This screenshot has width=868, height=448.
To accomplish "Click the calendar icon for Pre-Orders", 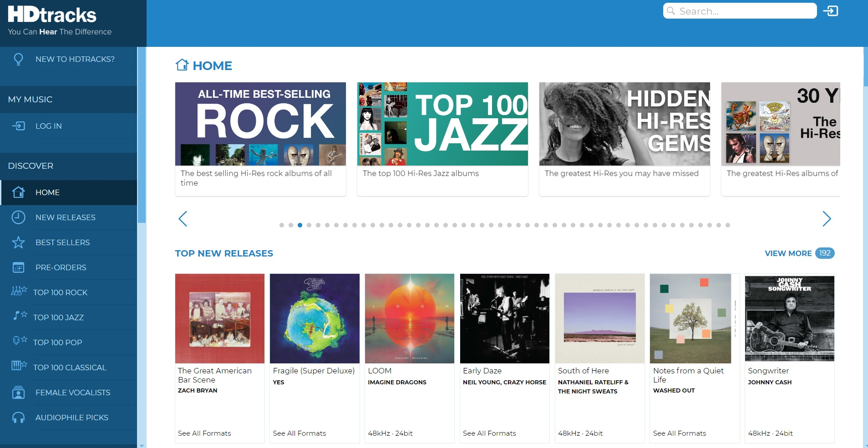I will pyautogui.click(x=18, y=267).
